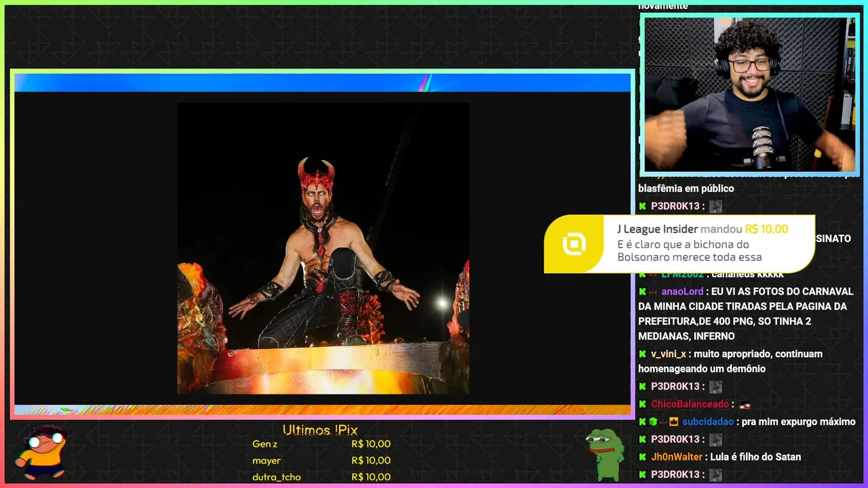Viewport: 868px width, 488px height.
Task: Click the 'Ultimos !Pix' heading
Action: (x=320, y=430)
